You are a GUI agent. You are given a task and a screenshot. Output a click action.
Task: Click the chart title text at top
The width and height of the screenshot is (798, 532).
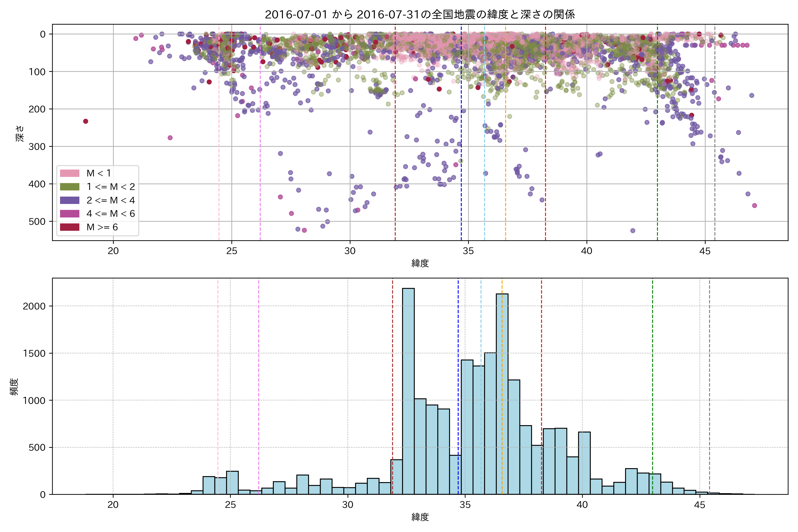[x=420, y=15]
